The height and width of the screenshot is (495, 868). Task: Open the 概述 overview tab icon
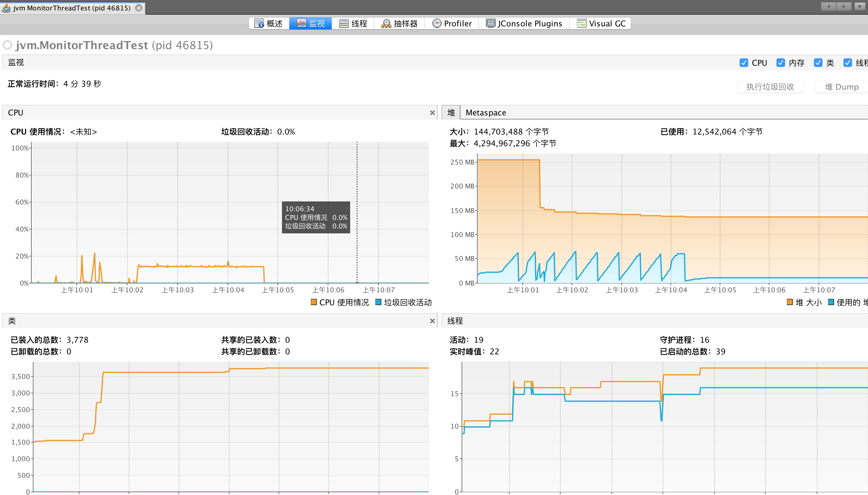(x=259, y=23)
